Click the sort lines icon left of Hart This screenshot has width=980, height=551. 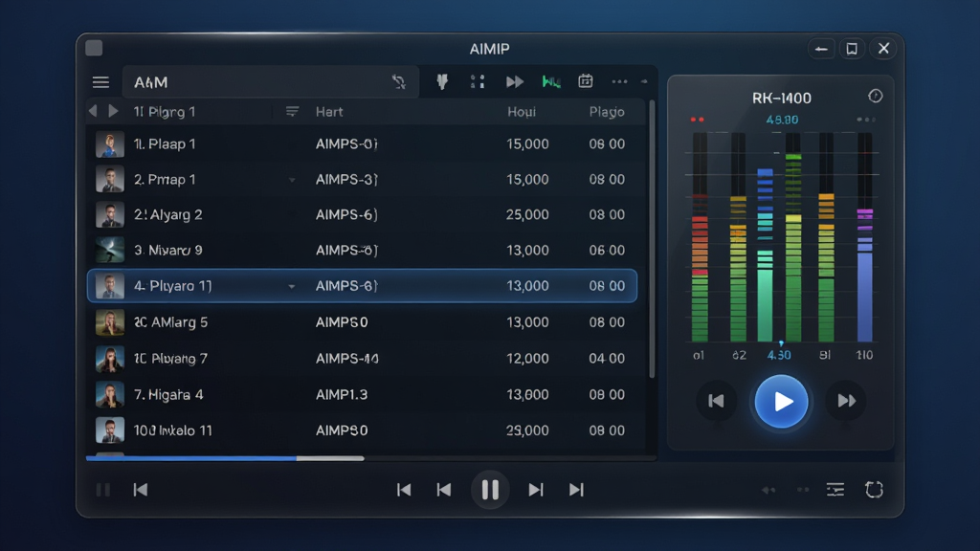point(292,112)
